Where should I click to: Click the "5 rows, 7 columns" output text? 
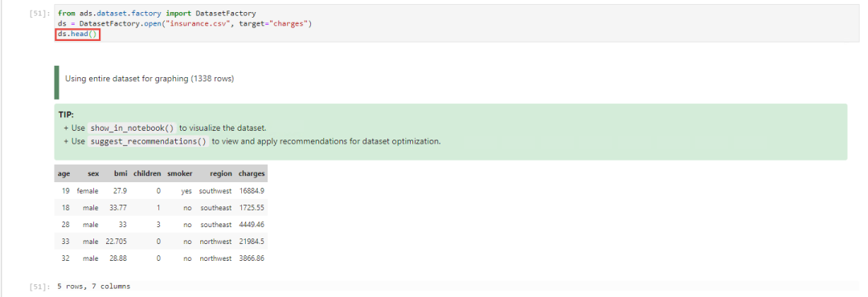[93, 287]
